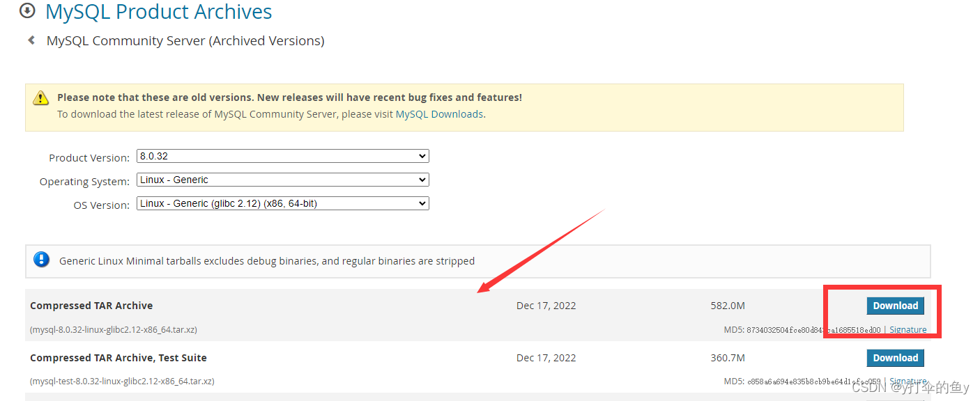
Task: Click bold 'Please note that these are old versions' text
Action: coord(289,97)
